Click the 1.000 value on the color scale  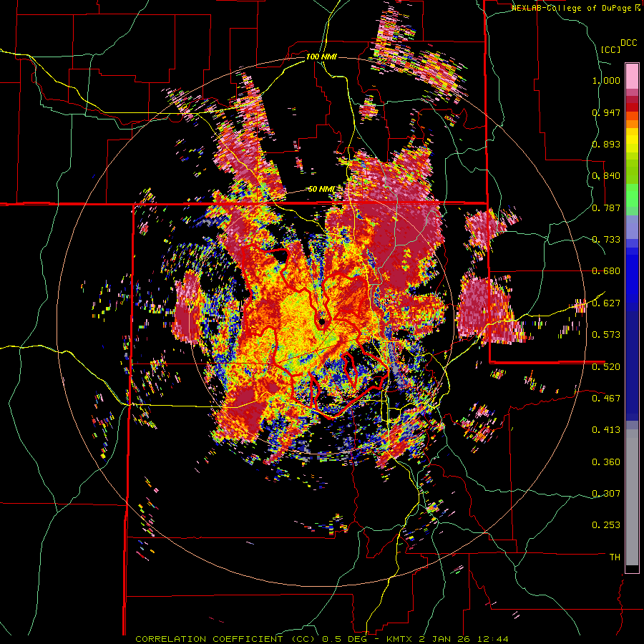606,80
